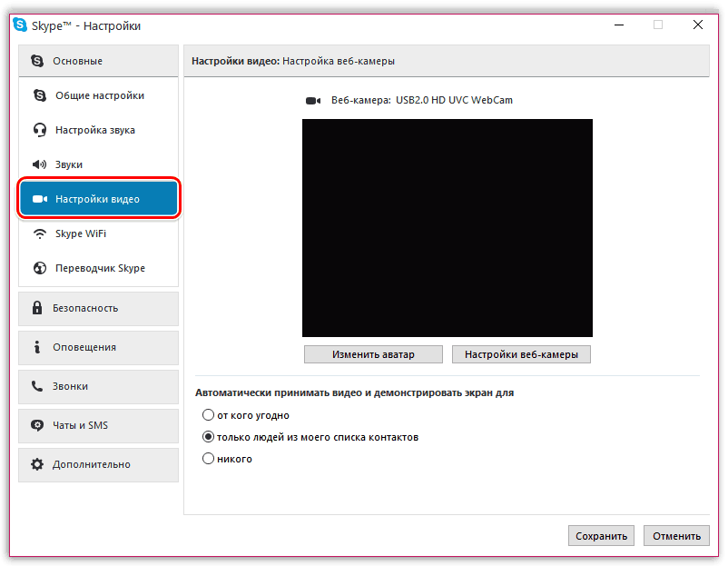Click the 'Настройки видео: Настройка веб-камеры' header text
Viewport: 728px width, 566px height.
pyautogui.click(x=293, y=61)
